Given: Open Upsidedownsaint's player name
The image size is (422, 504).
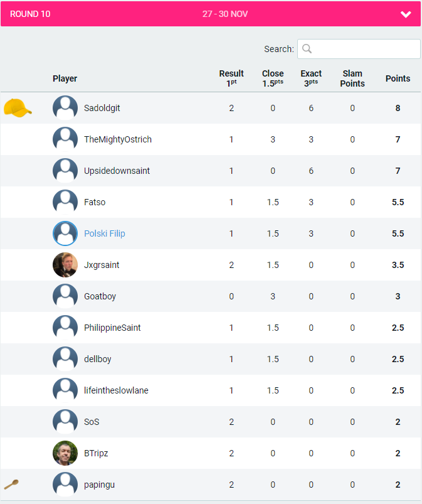Looking at the screenshot, I should tap(117, 171).
